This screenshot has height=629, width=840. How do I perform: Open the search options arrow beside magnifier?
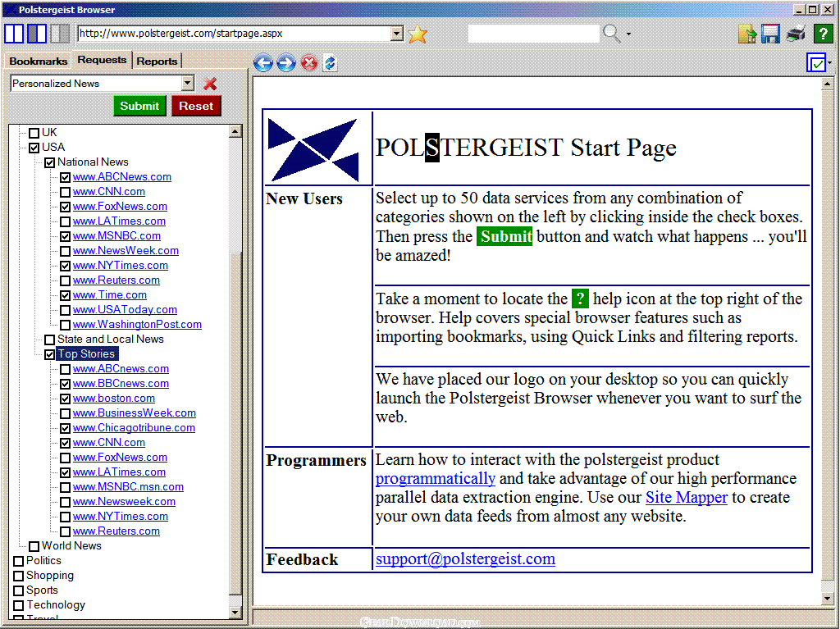628,34
